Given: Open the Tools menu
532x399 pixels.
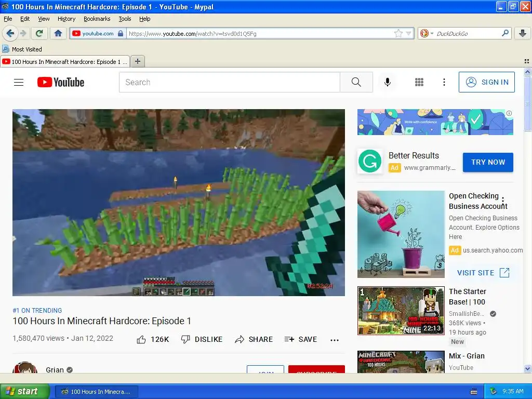Looking at the screenshot, I should (x=125, y=19).
